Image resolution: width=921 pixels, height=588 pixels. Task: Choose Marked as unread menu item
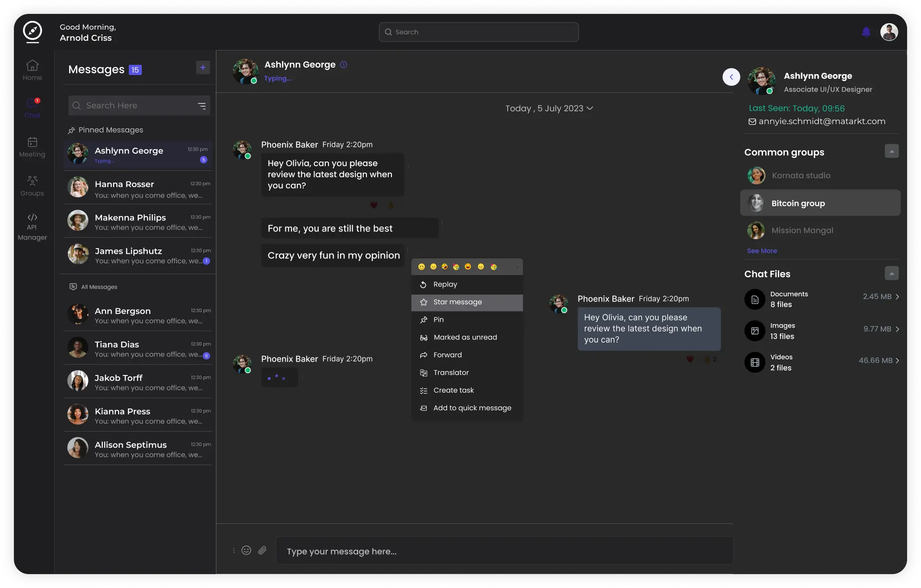tap(467, 338)
